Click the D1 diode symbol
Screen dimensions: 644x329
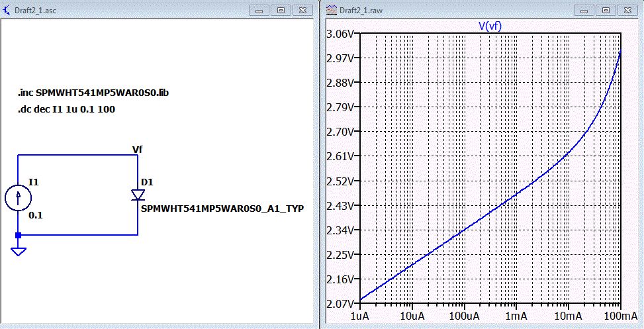(x=138, y=195)
